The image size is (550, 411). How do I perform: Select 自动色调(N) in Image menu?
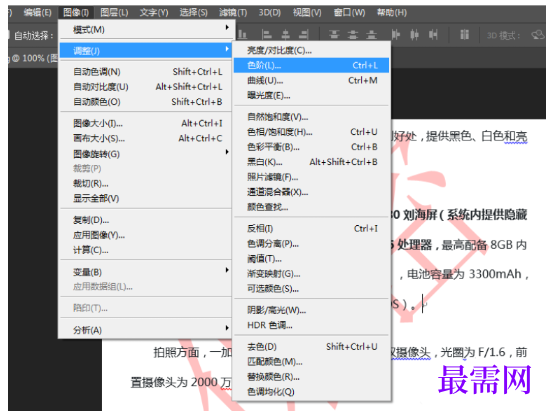click(145, 72)
